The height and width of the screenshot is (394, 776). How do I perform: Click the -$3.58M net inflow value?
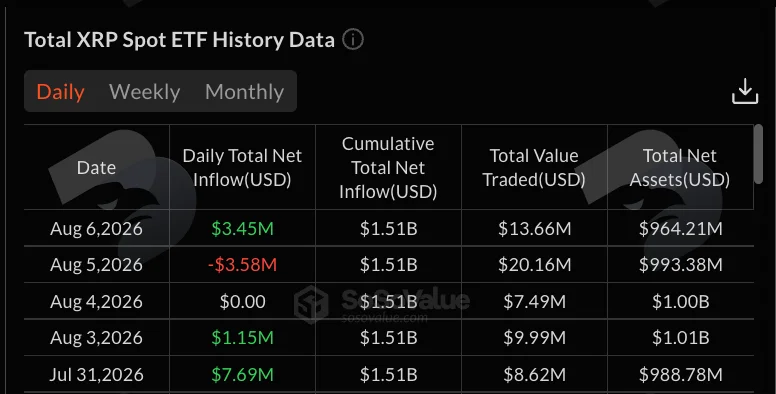click(242, 264)
